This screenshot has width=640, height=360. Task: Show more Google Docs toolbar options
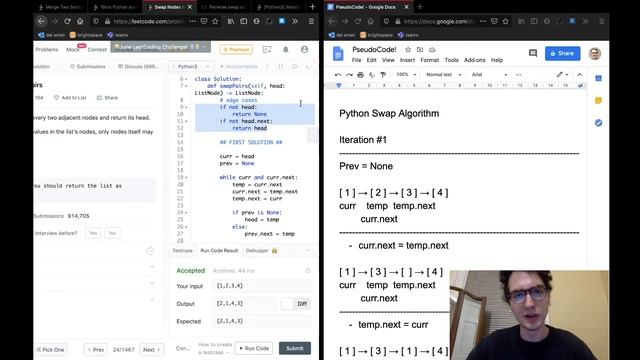pos(518,75)
